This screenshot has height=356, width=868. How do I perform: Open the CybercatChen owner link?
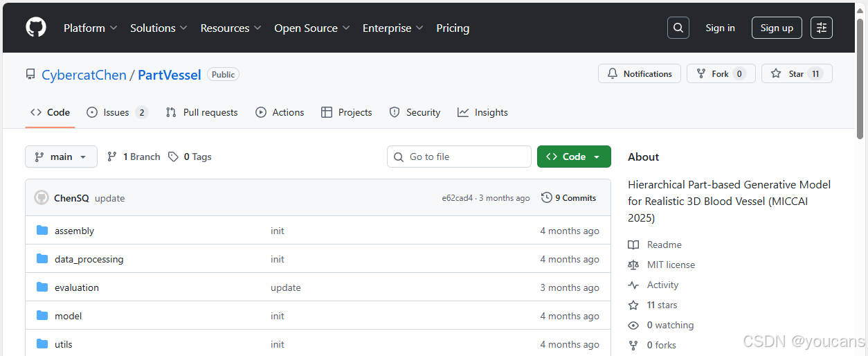coord(84,75)
